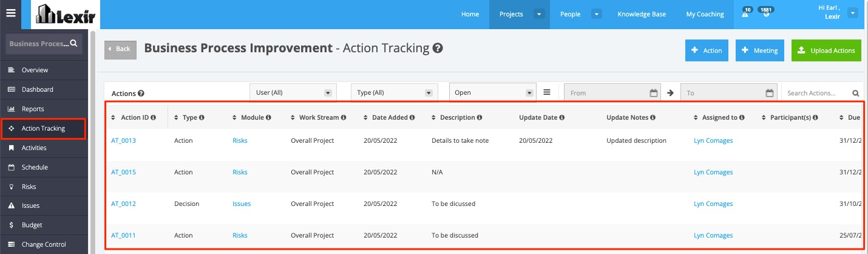
Task: Click info icon on Work Stream column
Action: tap(344, 117)
